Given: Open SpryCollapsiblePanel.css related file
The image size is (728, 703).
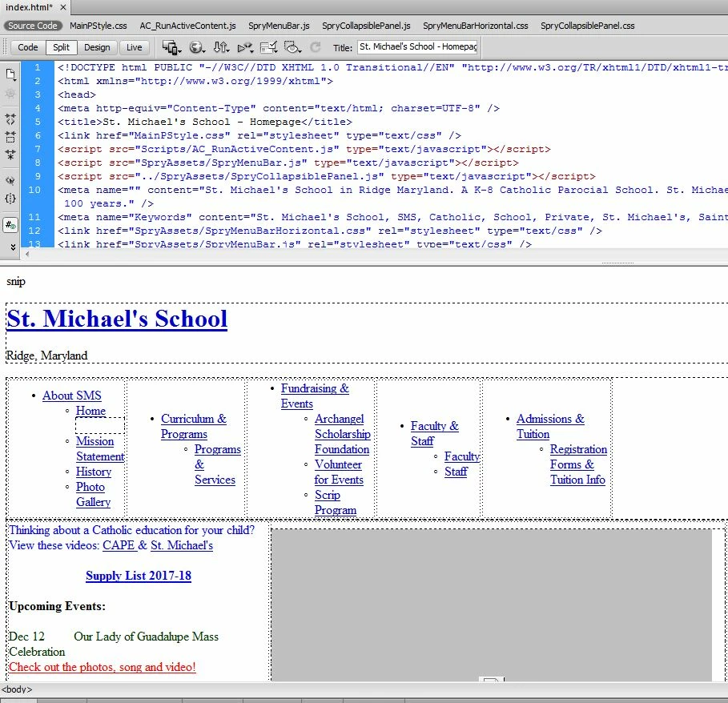Looking at the screenshot, I should pos(587,26).
